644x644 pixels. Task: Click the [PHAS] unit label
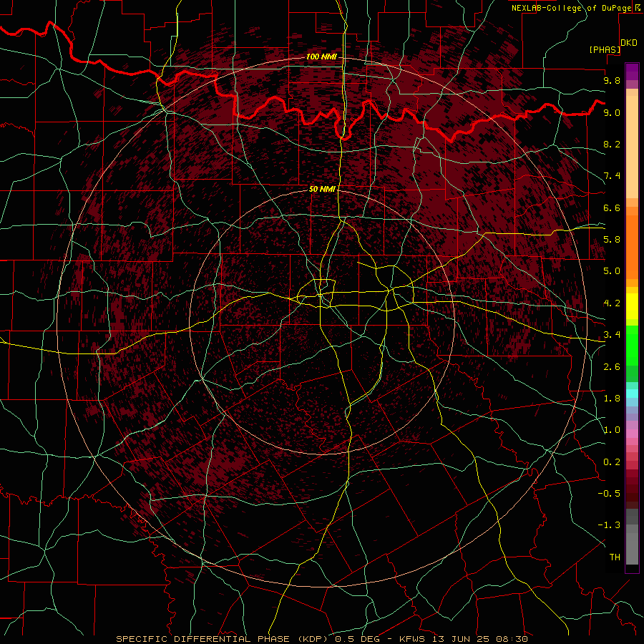(x=605, y=49)
